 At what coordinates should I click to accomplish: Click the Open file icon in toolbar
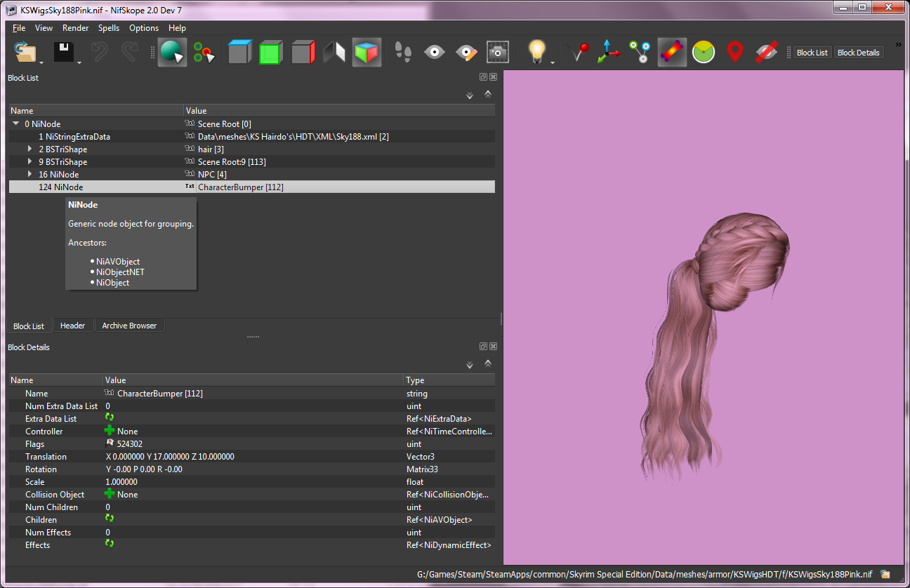[x=26, y=52]
